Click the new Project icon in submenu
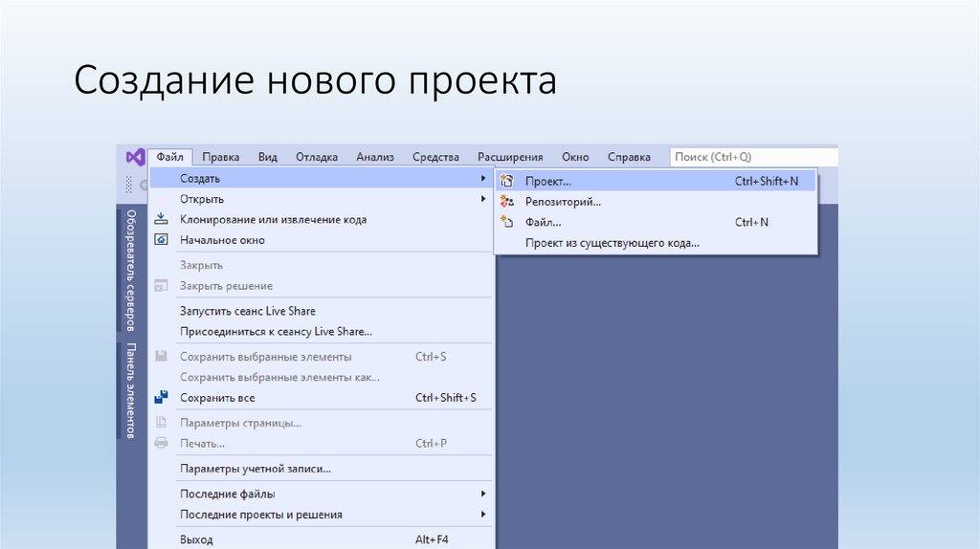 coord(508,181)
